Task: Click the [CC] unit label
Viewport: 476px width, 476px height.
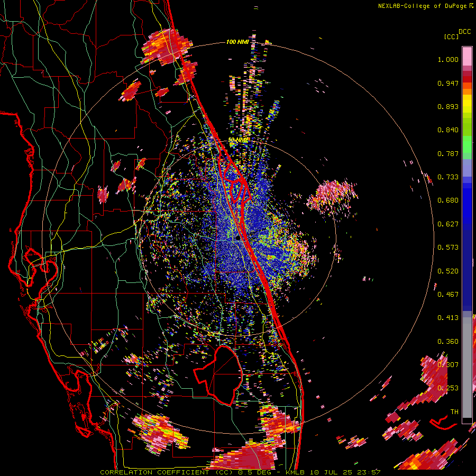Action: [451, 36]
